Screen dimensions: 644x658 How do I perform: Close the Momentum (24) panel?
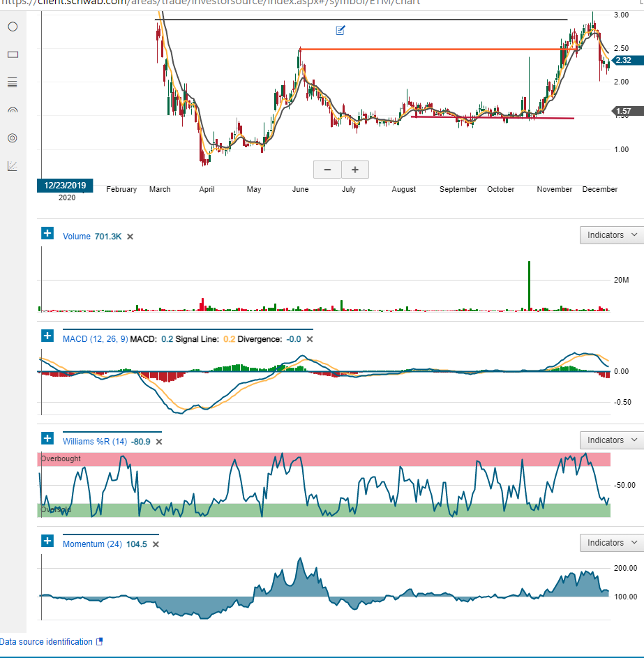(155, 544)
